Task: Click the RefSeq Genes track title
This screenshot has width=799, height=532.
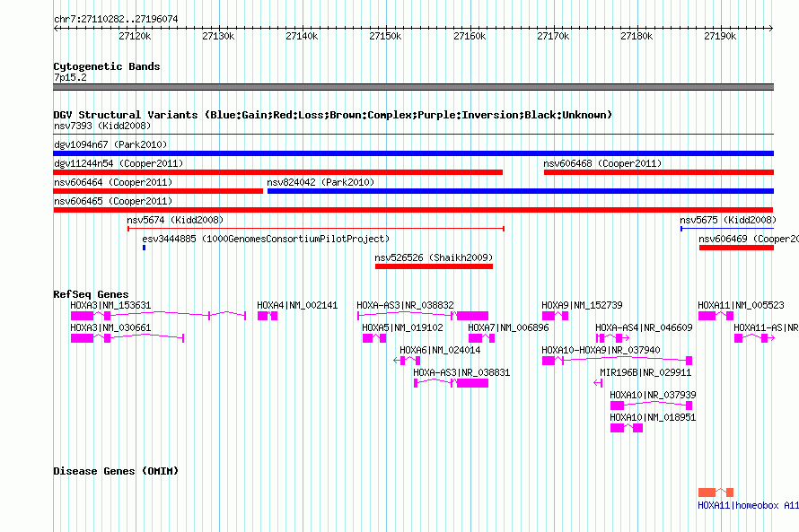Action: coord(91,294)
